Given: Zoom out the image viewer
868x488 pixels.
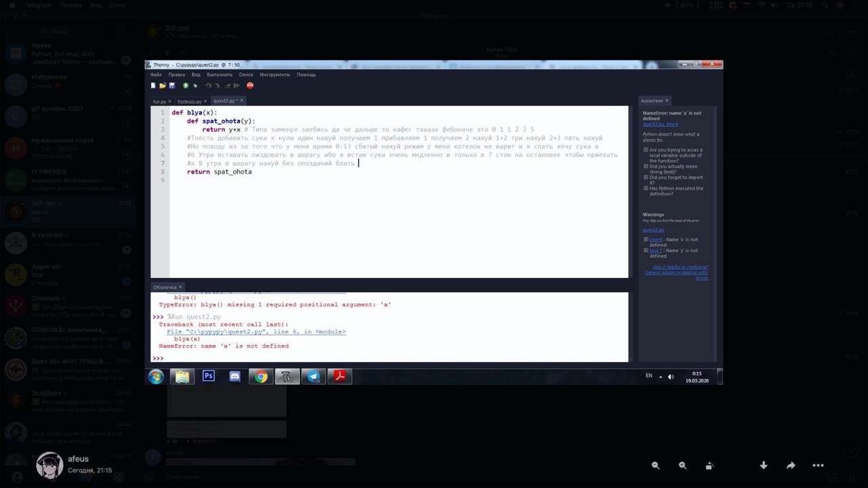Looking at the screenshot, I should pos(656,466).
